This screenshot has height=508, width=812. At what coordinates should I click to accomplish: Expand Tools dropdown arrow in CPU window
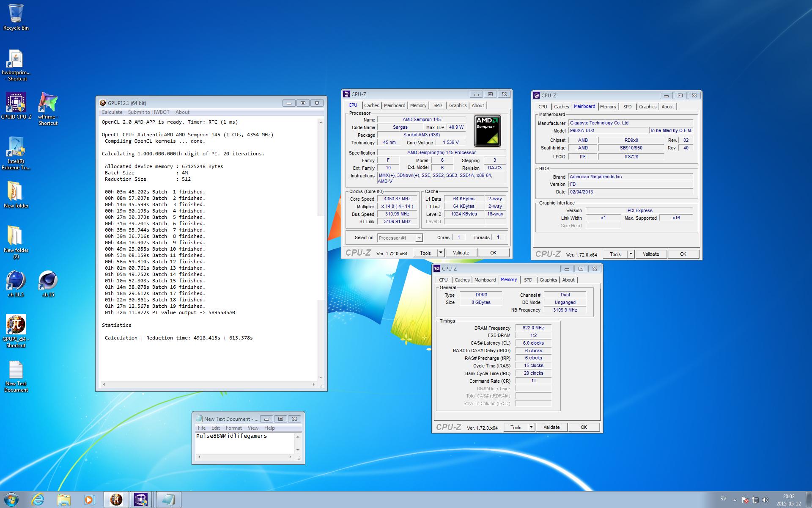[440, 253]
